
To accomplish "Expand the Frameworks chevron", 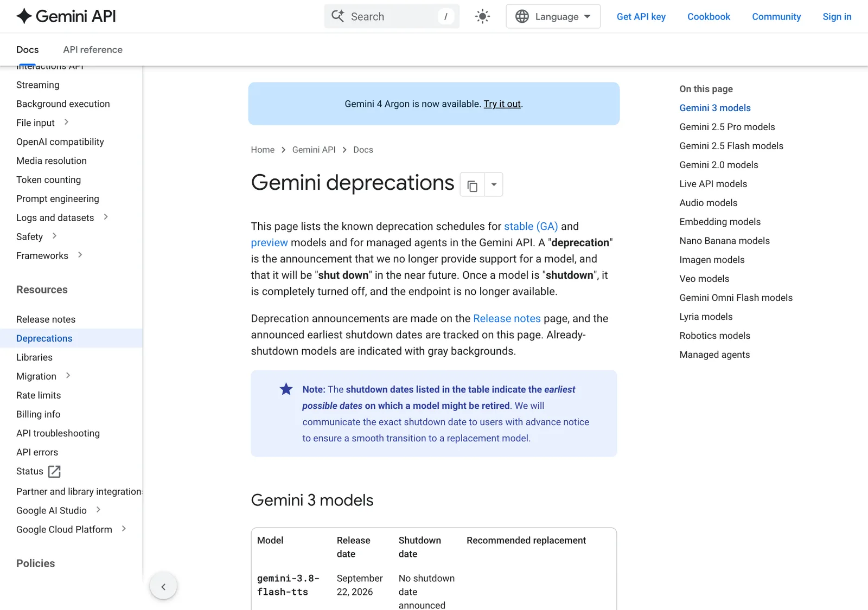I will (80, 255).
